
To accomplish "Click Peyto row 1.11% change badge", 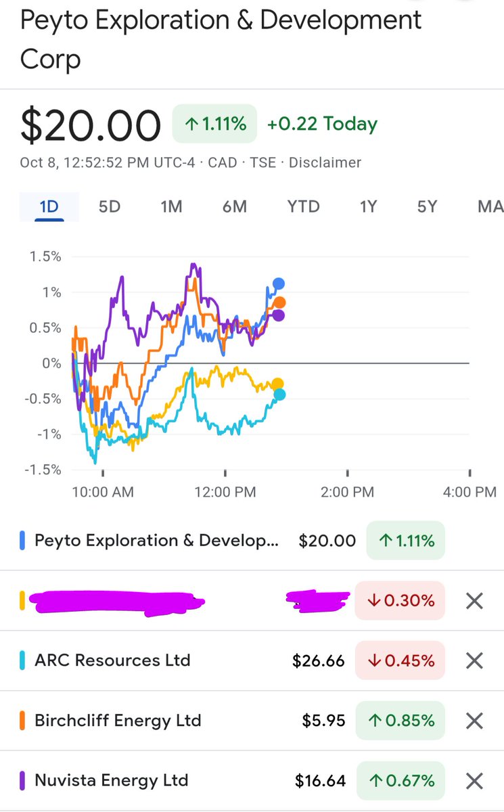I will [405, 541].
